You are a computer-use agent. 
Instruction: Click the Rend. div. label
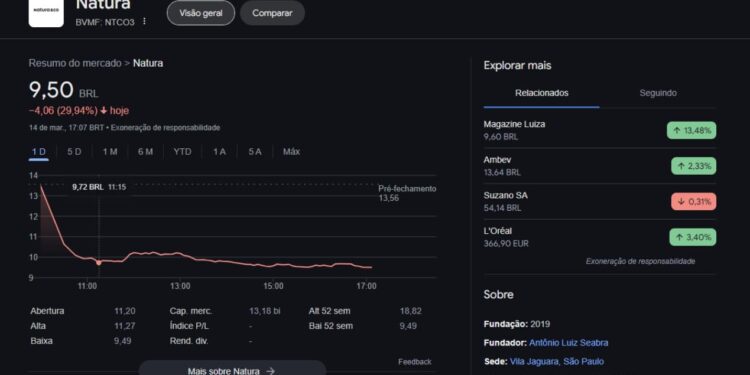point(188,341)
